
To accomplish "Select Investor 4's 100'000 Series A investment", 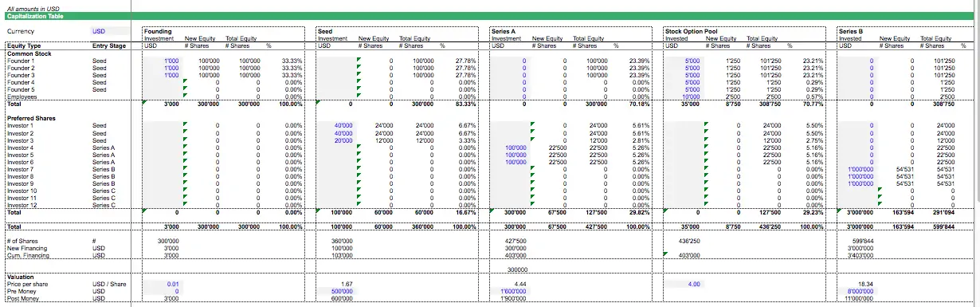I will point(510,148).
